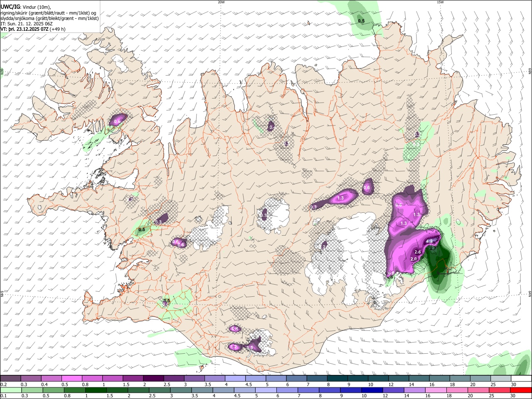Click the white swatch starting at 30 in the snow legend

521,378
